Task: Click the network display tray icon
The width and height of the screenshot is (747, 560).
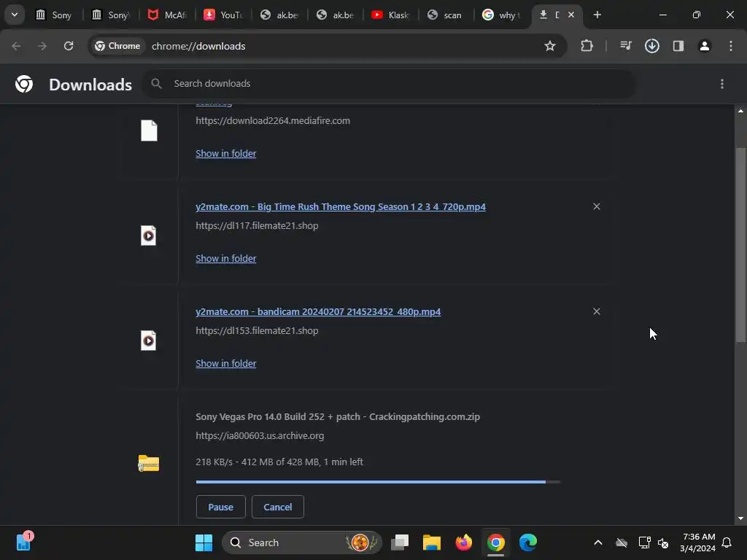Action: [x=645, y=542]
